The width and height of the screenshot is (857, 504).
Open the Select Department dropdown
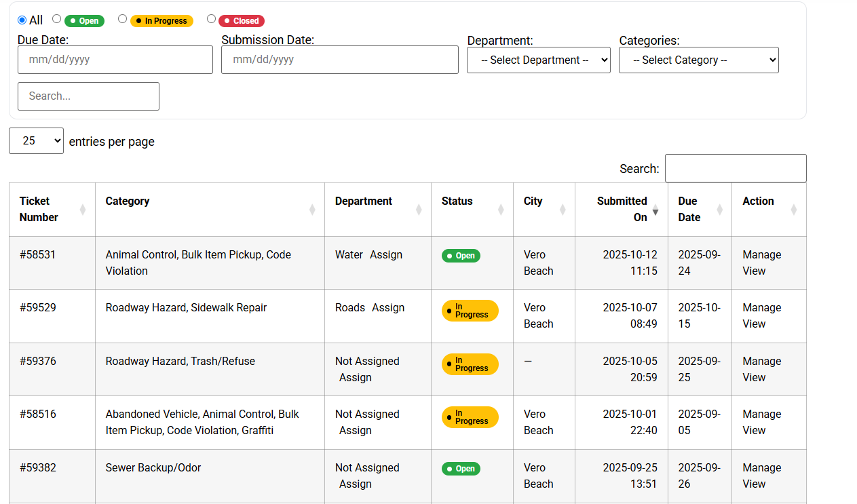pos(539,60)
